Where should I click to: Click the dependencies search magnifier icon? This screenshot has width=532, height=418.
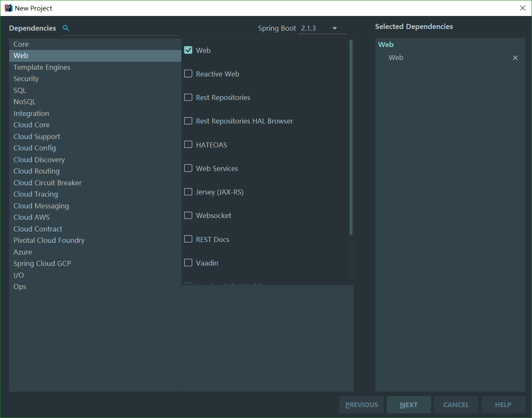click(66, 28)
